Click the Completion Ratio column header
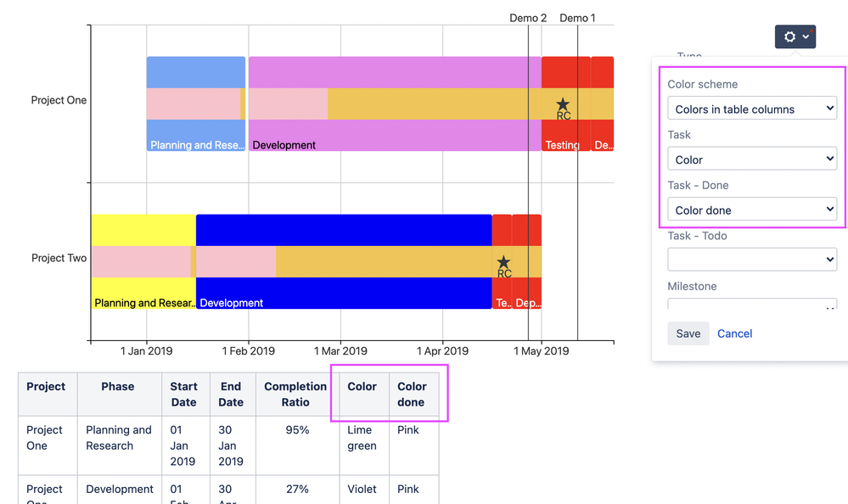The width and height of the screenshot is (848, 504). [294, 394]
